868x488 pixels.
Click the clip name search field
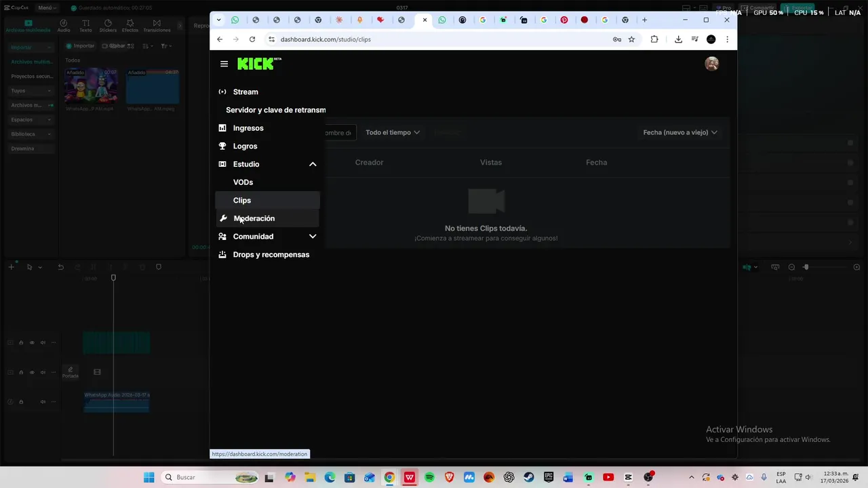(339, 132)
